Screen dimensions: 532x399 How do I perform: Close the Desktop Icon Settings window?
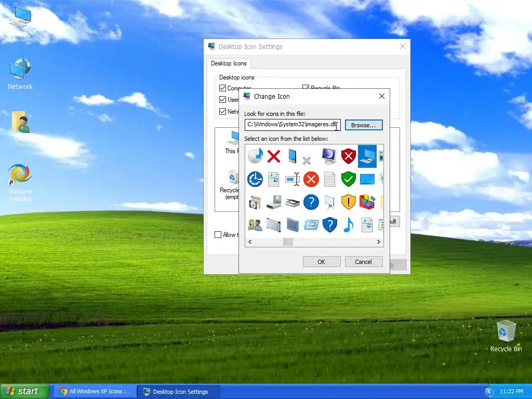403,46
